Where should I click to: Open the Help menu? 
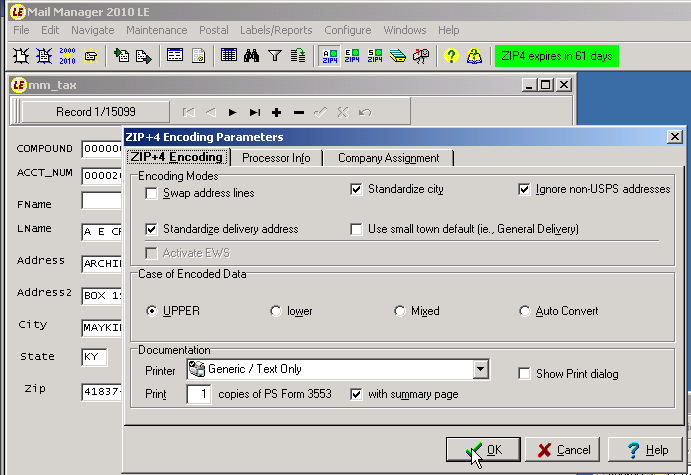449,30
